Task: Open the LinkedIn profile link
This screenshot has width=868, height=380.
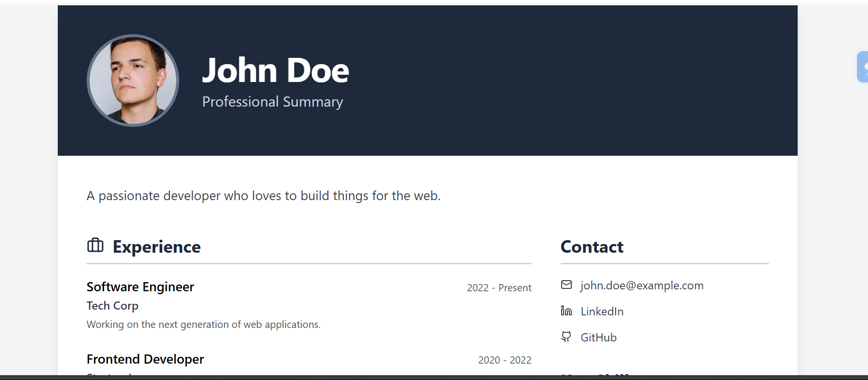Action: pos(602,312)
